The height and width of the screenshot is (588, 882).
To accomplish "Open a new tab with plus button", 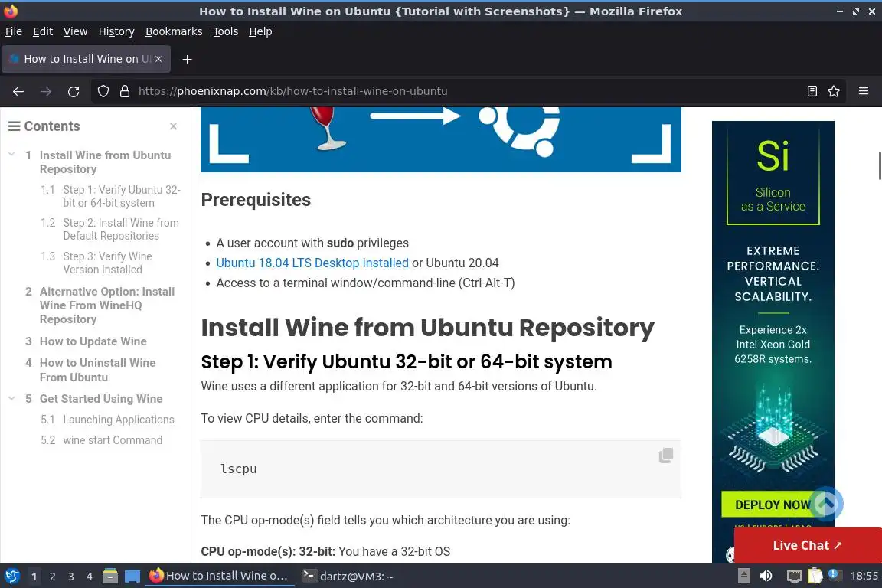I will tap(188, 60).
